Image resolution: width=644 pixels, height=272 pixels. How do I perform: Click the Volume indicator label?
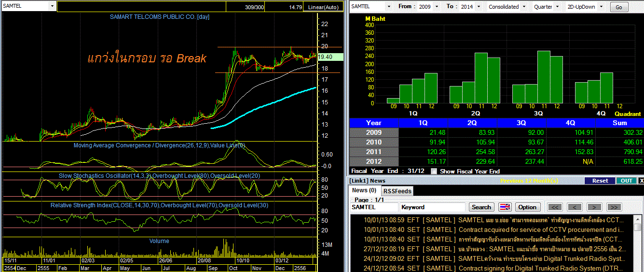point(159,241)
